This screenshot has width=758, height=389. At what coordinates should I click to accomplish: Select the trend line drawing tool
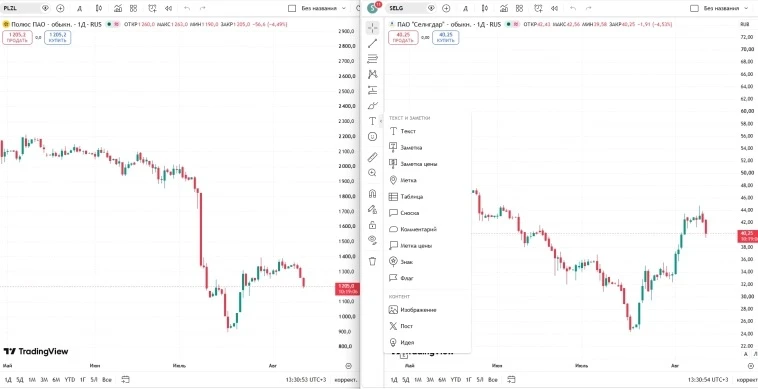[x=372, y=43]
